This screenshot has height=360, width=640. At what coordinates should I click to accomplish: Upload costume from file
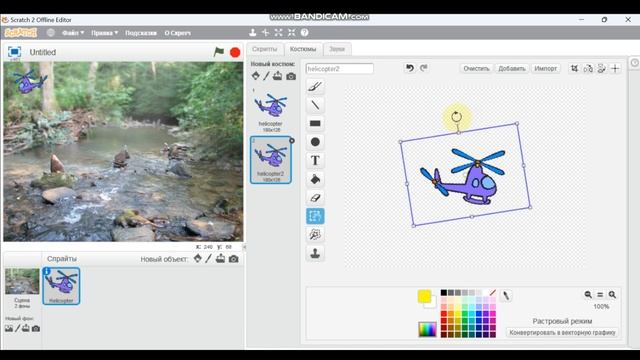[x=278, y=76]
